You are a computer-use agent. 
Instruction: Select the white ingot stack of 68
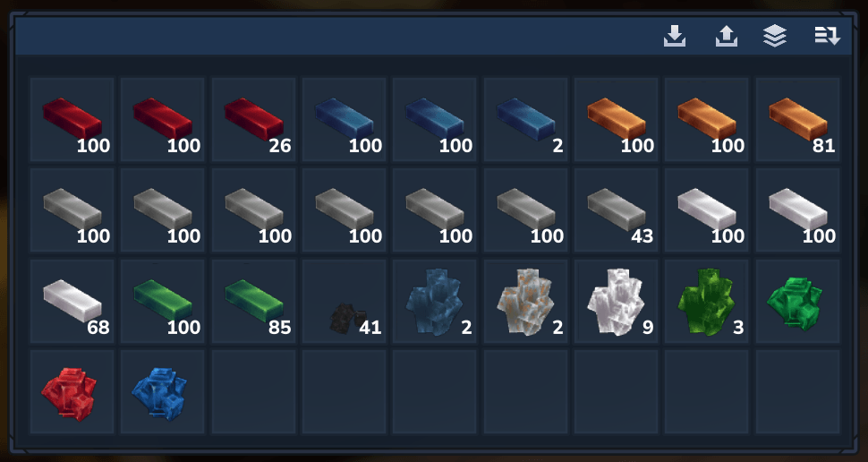coord(72,301)
